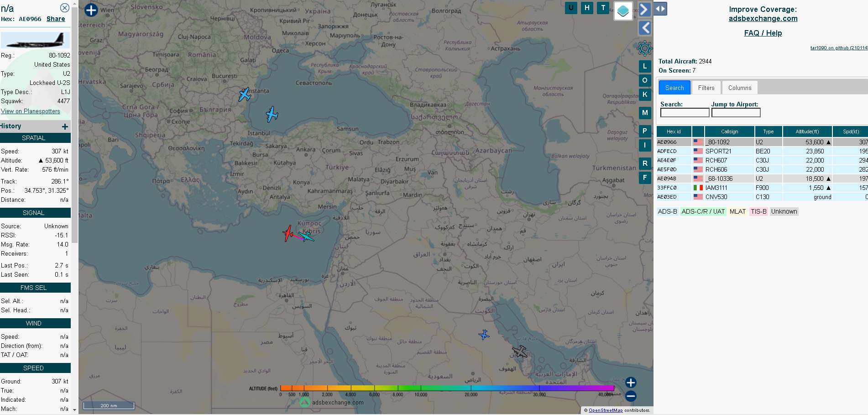
Task: Sort table by Spd(kt) column
Action: point(851,131)
